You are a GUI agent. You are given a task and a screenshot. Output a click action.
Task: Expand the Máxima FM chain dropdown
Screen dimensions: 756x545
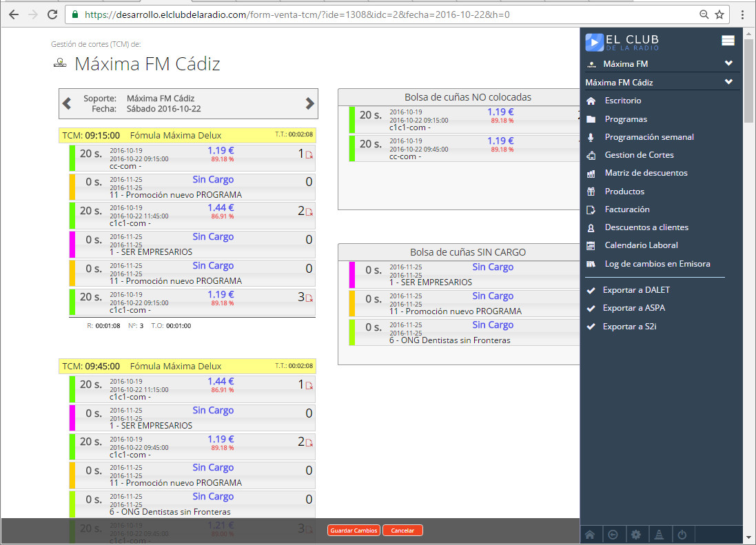point(728,63)
